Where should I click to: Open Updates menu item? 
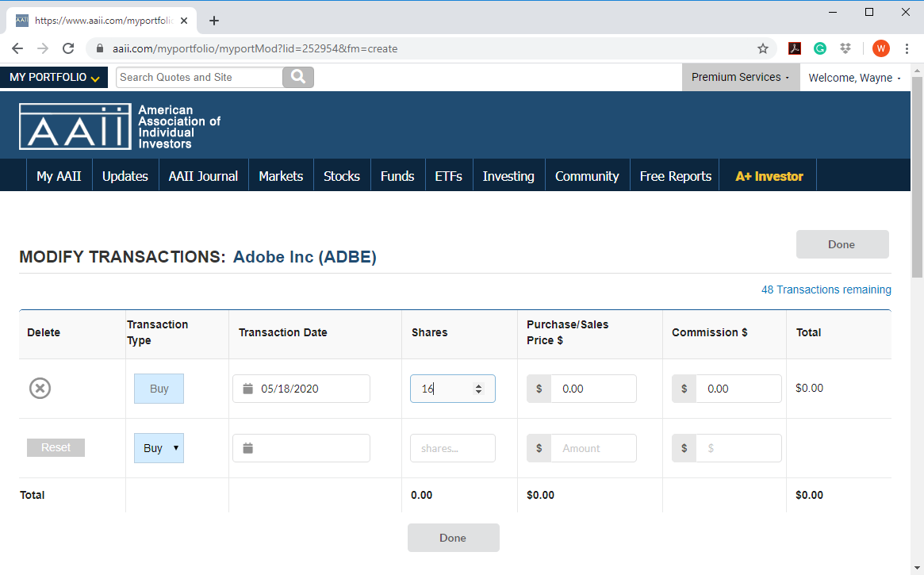coord(125,176)
